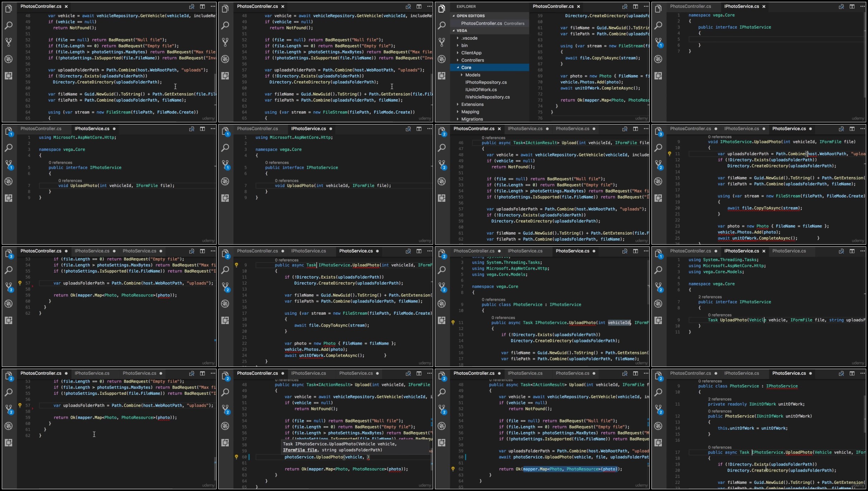The width and height of the screenshot is (868, 491).
Task: Switch to PhotosController.cs tab beside EXPLORER sidebar
Action: click(x=553, y=6)
